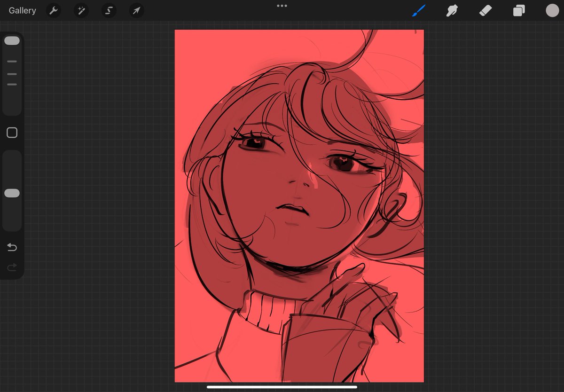Select the Brush tool
Image resolution: width=564 pixels, height=392 pixels.
[x=418, y=10]
